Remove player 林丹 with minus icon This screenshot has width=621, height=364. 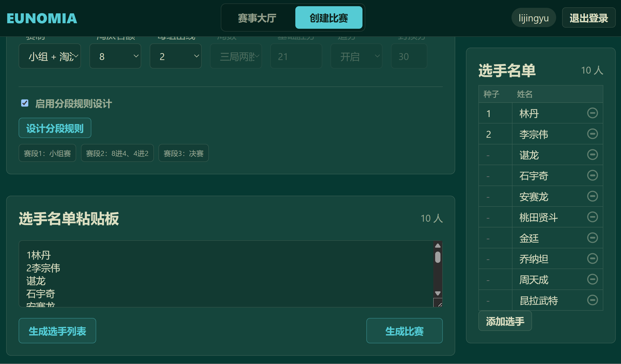pos(592,113)
